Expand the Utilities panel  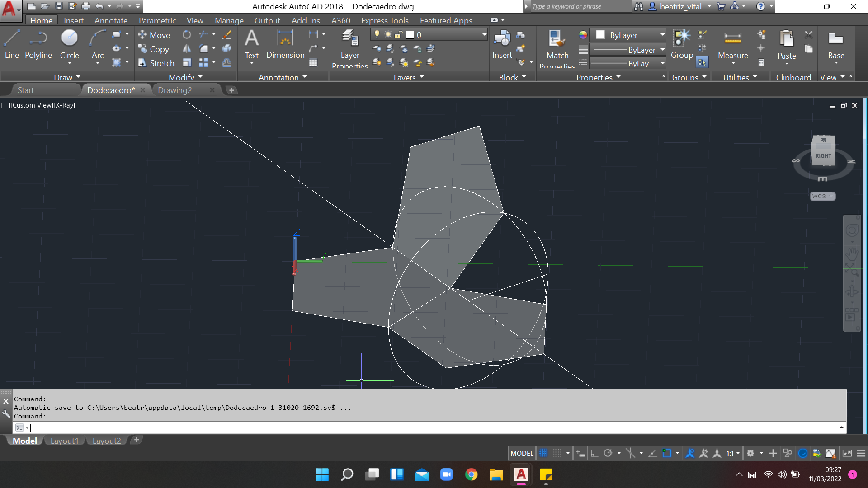[740, 77]
